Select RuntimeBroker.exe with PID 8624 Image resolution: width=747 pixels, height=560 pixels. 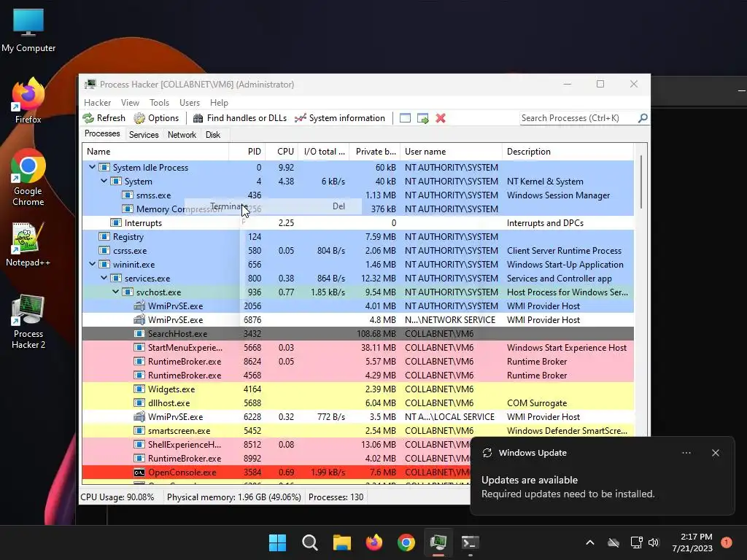(357, 361)
